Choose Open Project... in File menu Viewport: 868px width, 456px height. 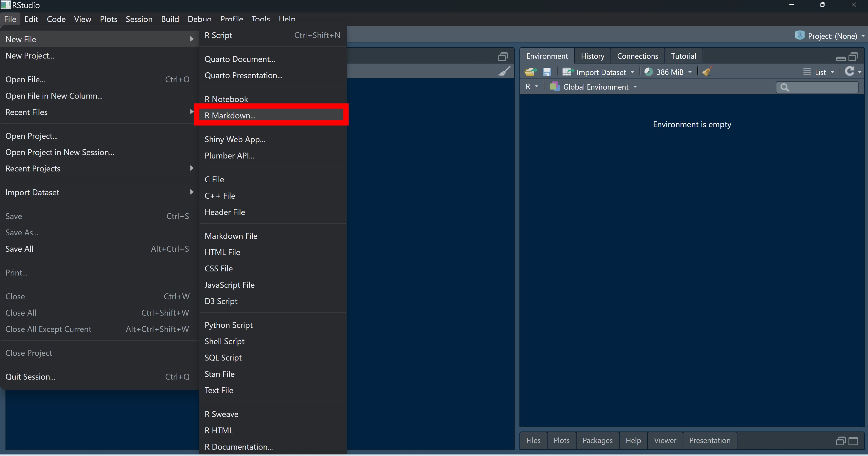click(99, 136)
